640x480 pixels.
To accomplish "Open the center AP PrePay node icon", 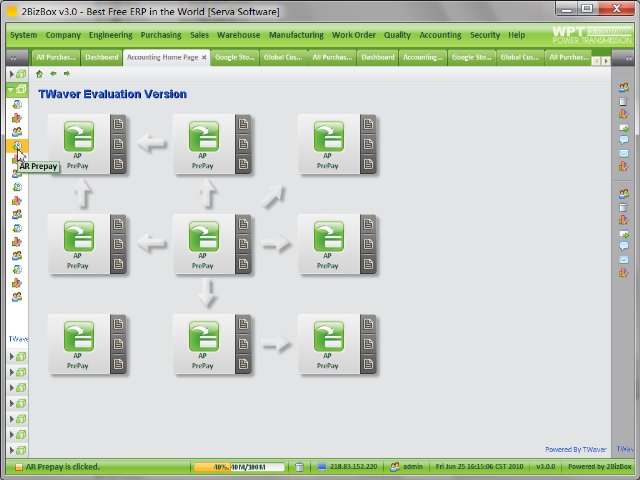I will click(x=203, y=236).
